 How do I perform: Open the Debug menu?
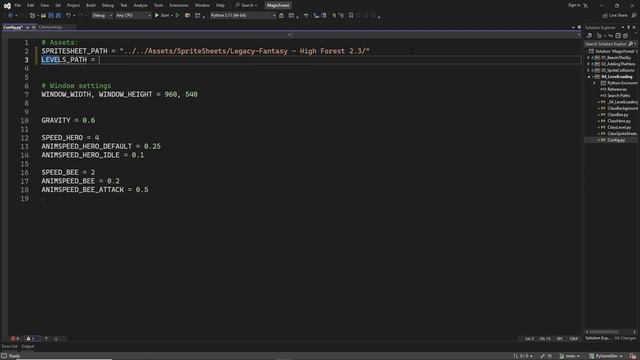[x=108, y=5]
